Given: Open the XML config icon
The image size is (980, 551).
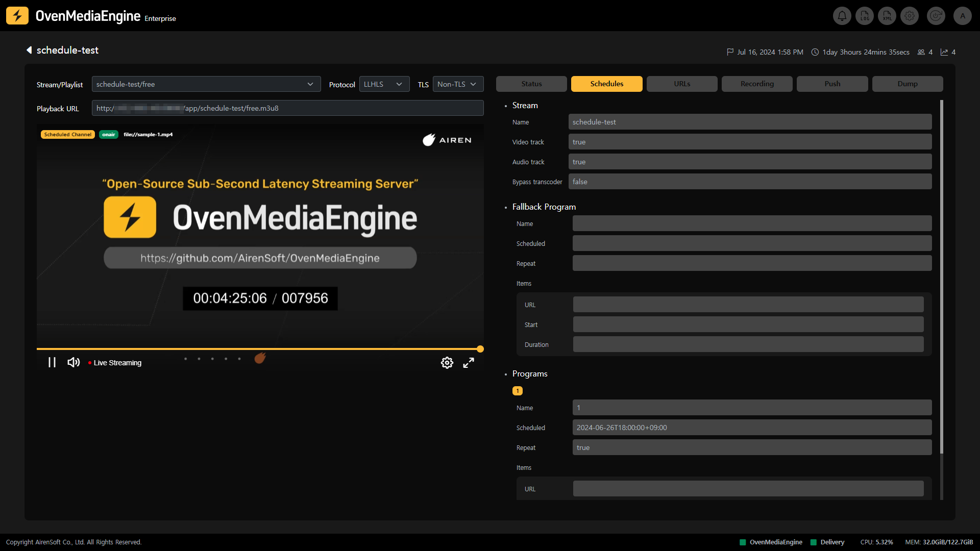Looking at the screenshot, I should [x=887, y=16].
